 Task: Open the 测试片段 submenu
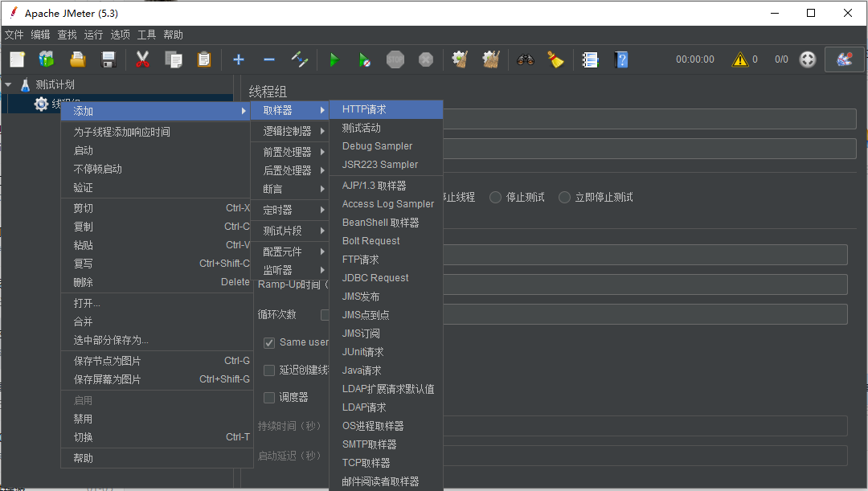coord(289,231)
